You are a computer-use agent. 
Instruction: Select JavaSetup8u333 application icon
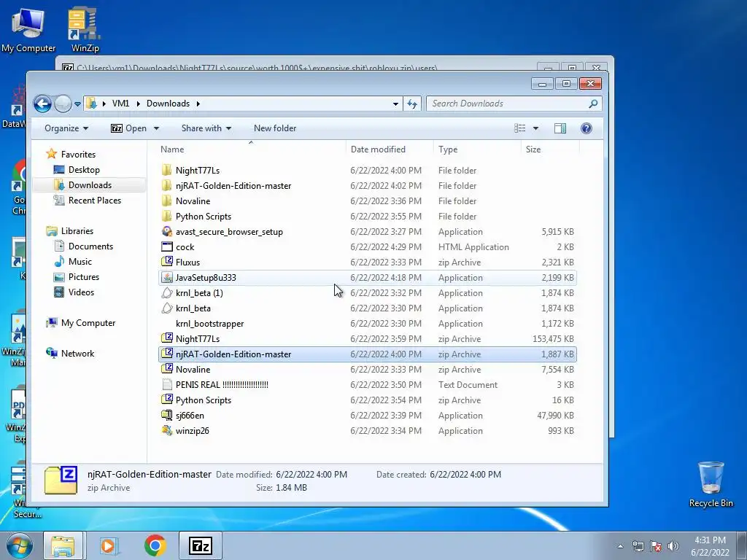[167, 278]
